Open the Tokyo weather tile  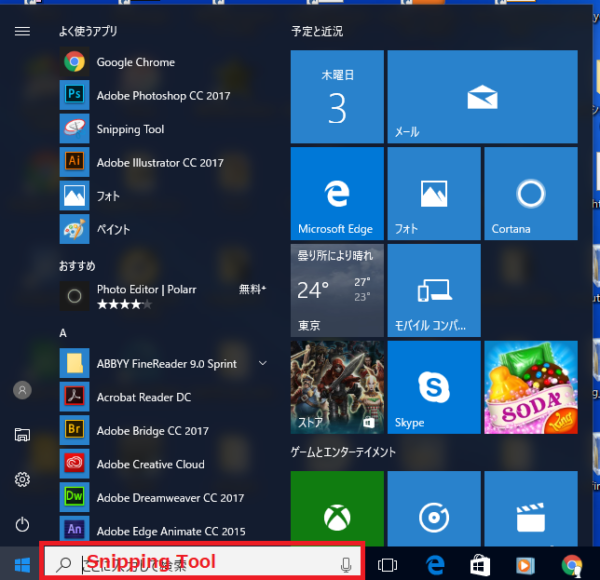pos(337,290)
